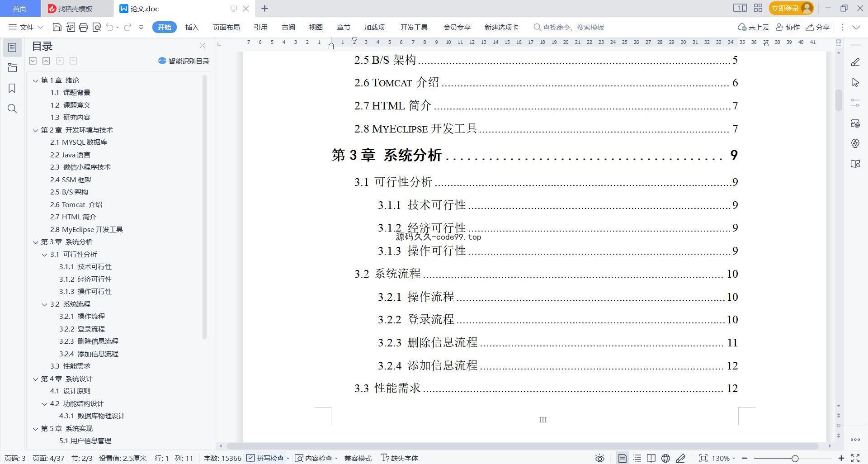The height and width of the screenshot is (464, 868).
Task: Click the window layout grid icon in title bar
Action: [x=758, y=8]
